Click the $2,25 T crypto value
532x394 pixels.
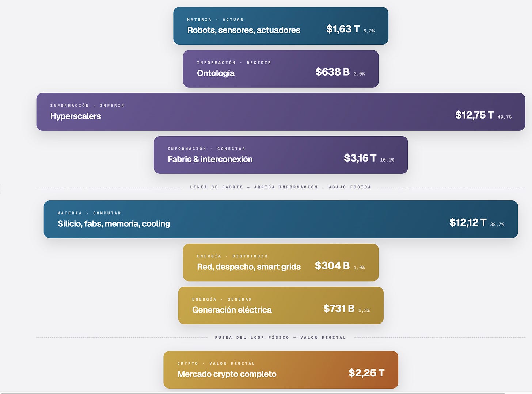pyautogui.click(x=366, y=373)
